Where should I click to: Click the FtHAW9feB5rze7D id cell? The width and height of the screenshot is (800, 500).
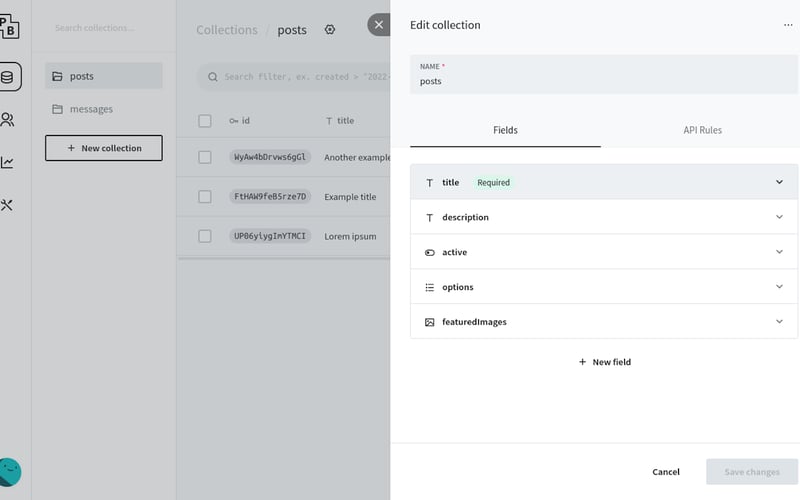[270, 196]
